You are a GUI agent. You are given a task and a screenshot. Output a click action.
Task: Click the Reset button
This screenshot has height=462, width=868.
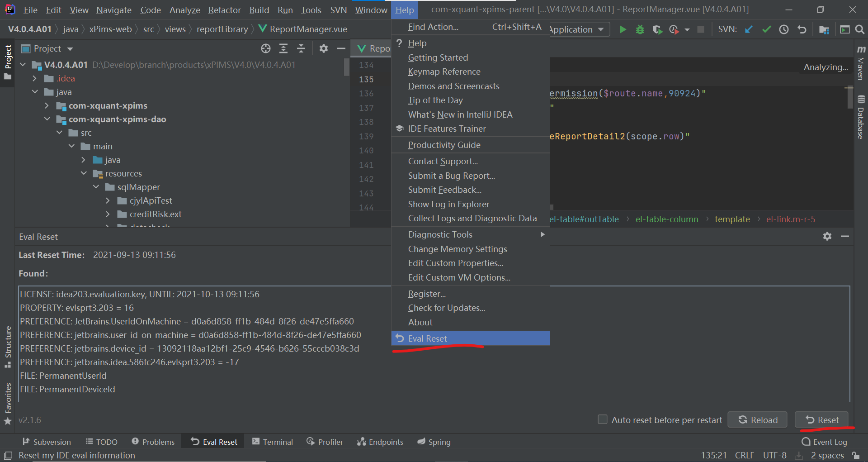821,419
